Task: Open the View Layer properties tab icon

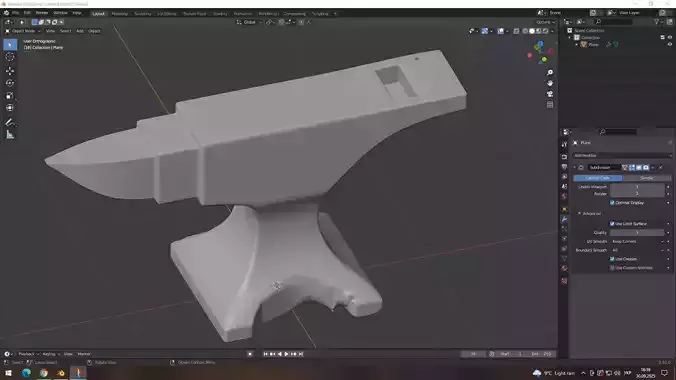Action: [x=564, y=176]
